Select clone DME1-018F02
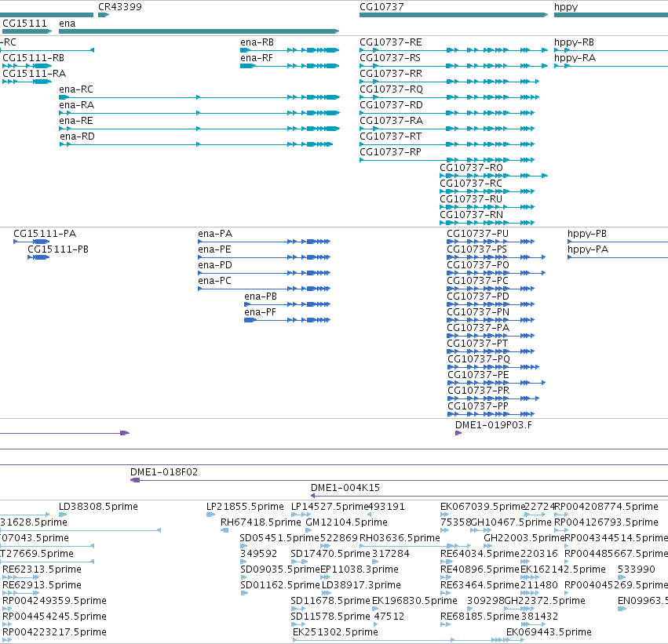Screen dimensions: 668x644 pyautogui.click(x=399, y=481)
